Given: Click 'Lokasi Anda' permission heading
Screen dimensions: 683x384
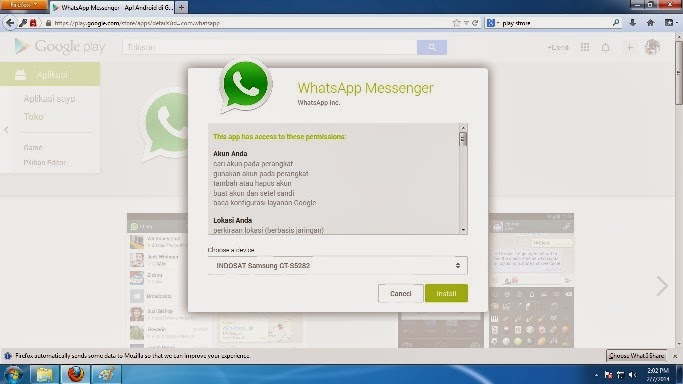Looking at the screenshot, I should tap(233, 220).
